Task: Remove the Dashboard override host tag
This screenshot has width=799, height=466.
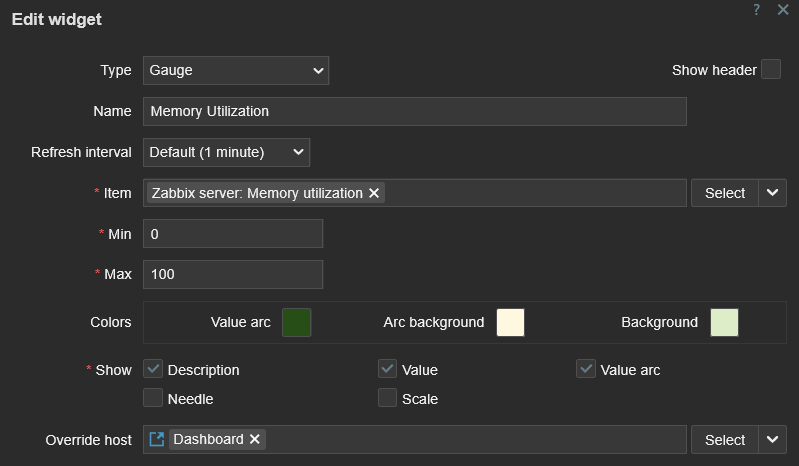Action: point(255,439)
